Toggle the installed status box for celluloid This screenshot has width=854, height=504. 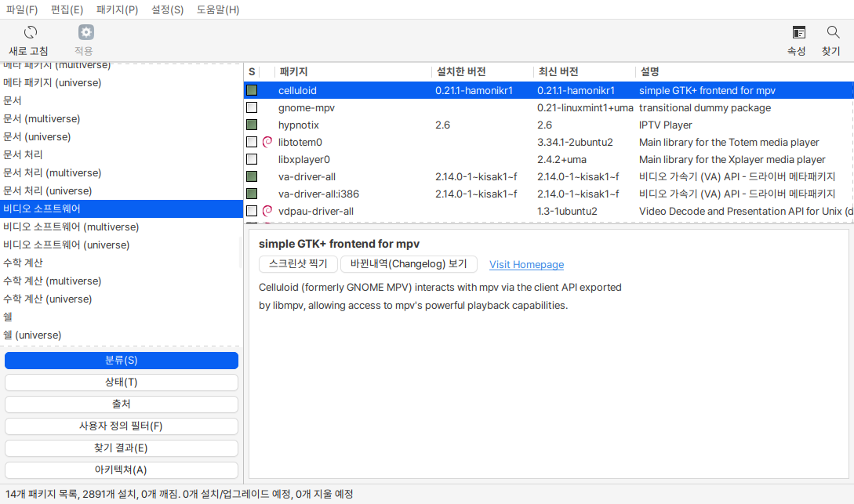(x=252, y=90)
